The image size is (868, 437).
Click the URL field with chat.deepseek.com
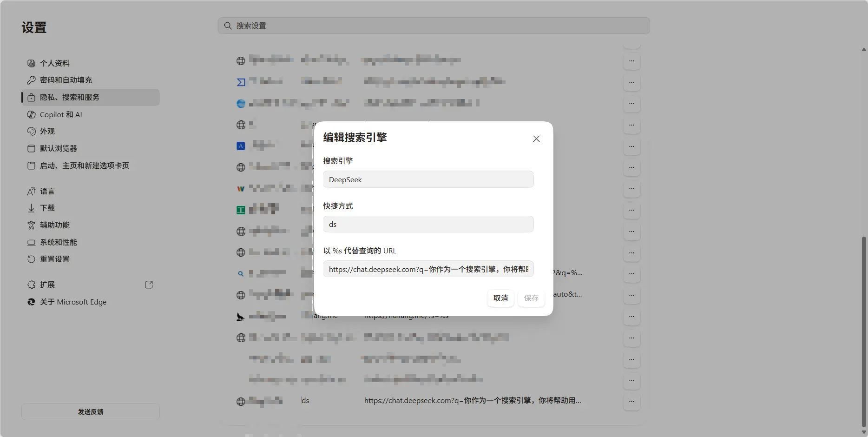[x=428, y=269]
